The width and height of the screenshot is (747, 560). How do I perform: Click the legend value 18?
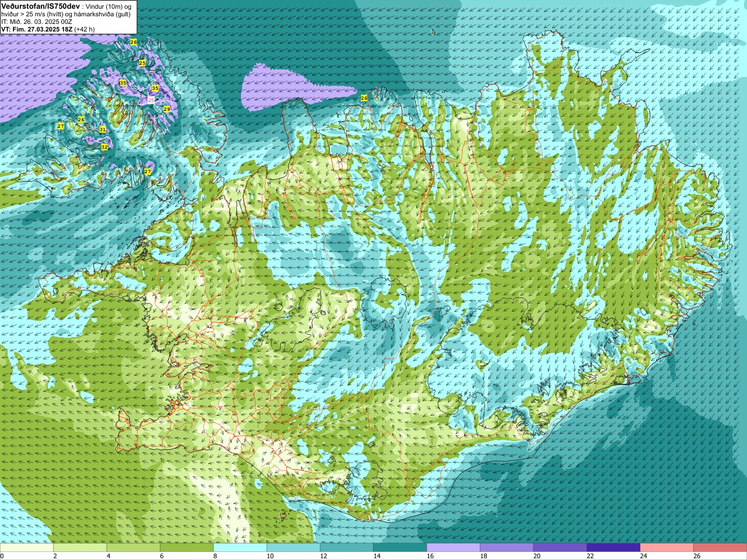pos(484,556)
